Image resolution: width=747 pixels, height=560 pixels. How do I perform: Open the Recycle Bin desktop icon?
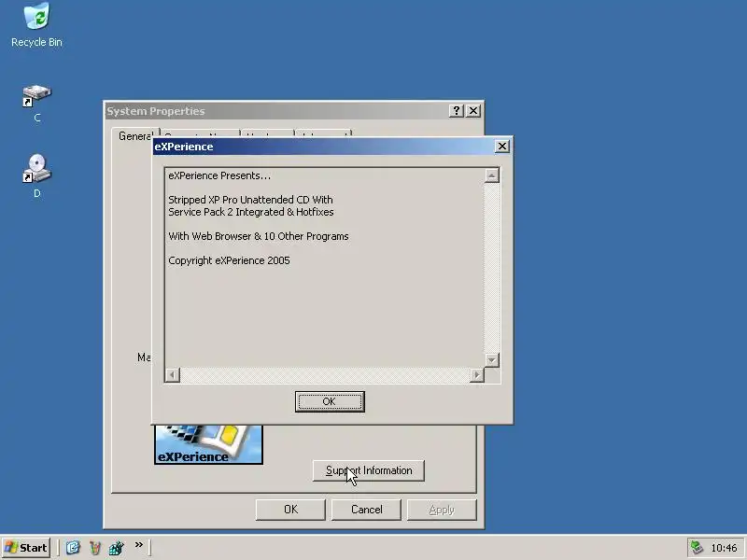tap(36, 25)
